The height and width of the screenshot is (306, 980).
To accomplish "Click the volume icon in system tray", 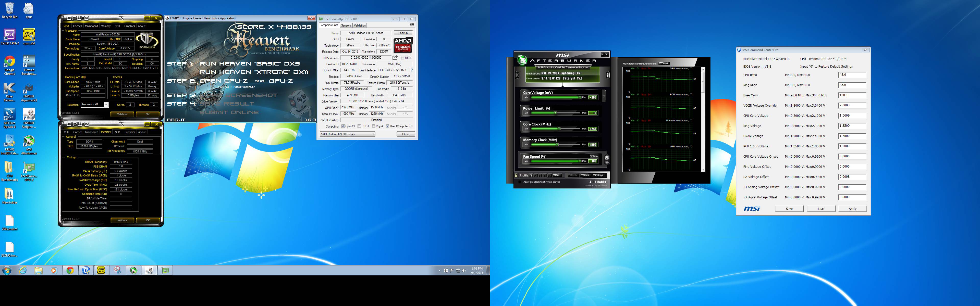I will pyautogui.click(x=464, y=271).
